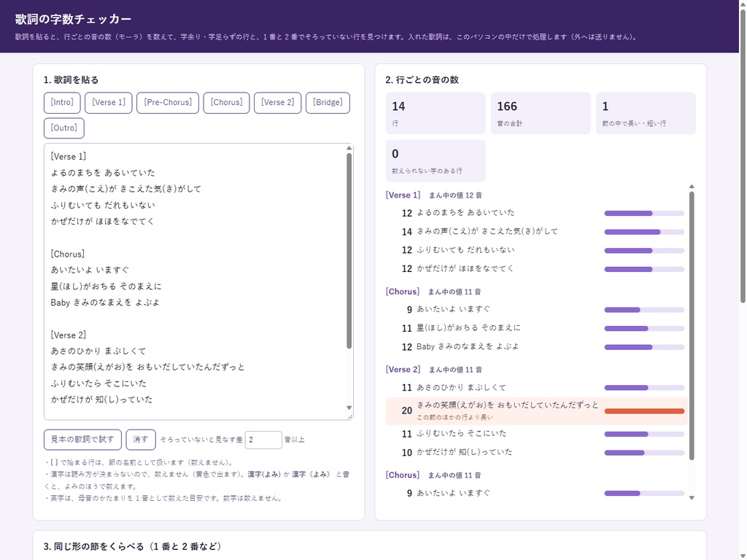747x560 pixels.
Task: Insert the [Outro] section tag
Action: coord(64,128)
